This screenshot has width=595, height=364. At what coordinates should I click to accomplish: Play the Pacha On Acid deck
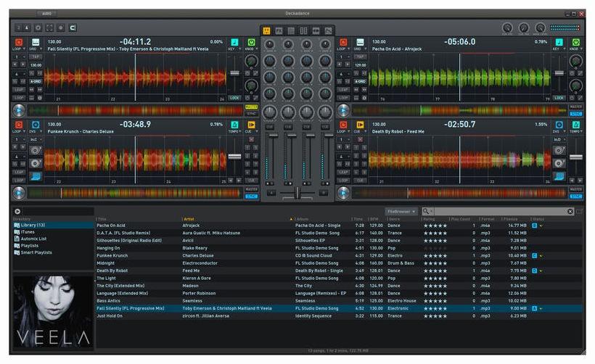(343, 110)
